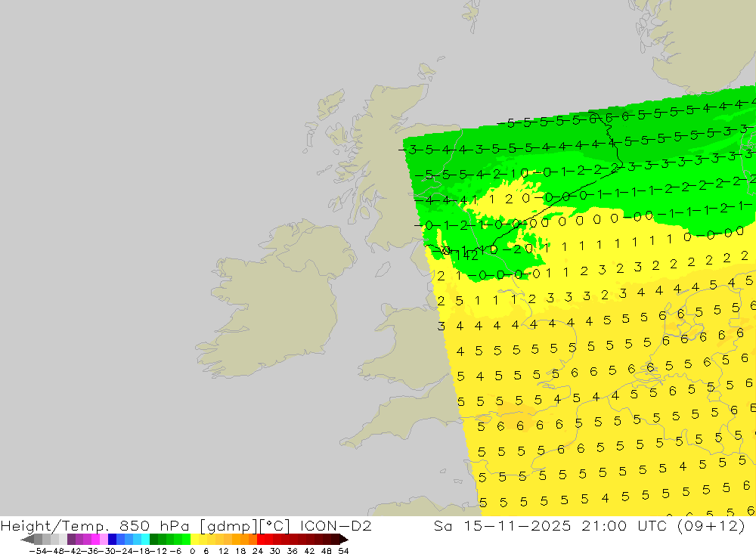The height and width of the screenshot is (554, 756).
Task: Click the yellow 0°C legend swatch
Action: pos(195,540)
